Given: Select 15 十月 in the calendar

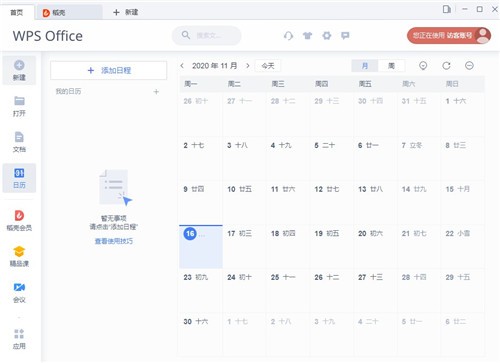Looking at the screenshot, I should (x=462, y=203).
